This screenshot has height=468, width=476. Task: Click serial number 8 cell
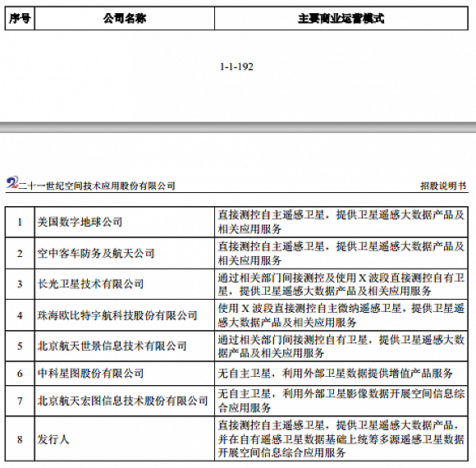point(20,439)
